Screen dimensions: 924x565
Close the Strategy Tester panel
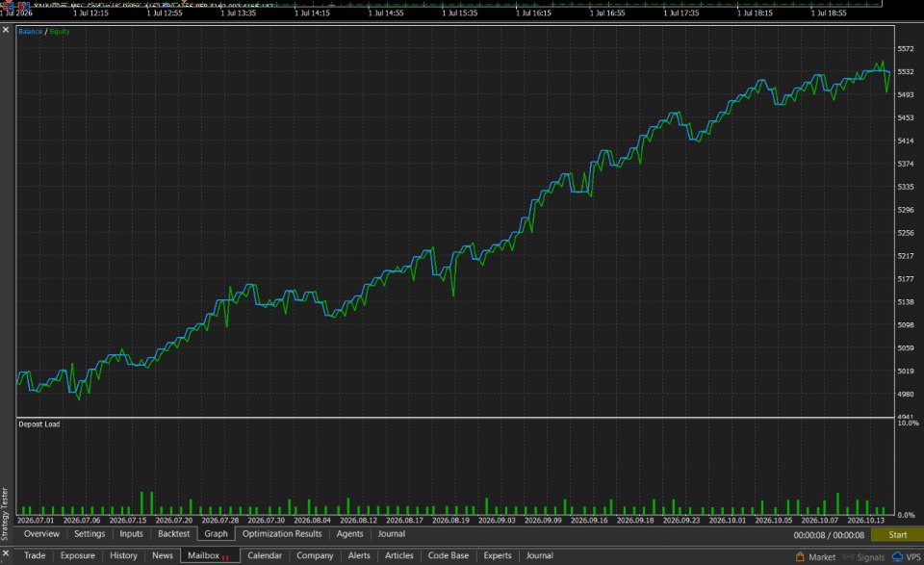pos(6,30)
